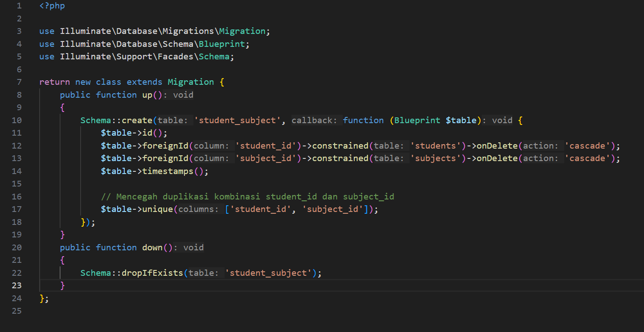Click the extends keyword on line 7
Viewport: 644px width, 332px height.
(x=144, y=82)
